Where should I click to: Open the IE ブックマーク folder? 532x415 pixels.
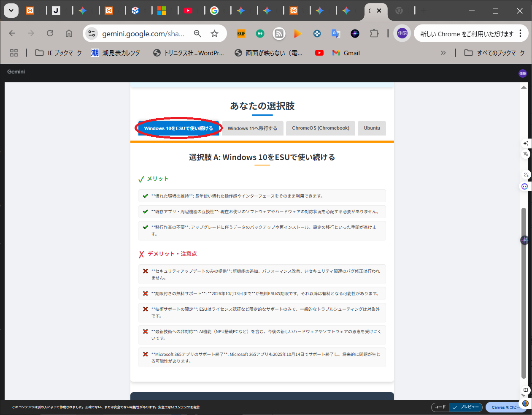(x=59, y=53)
